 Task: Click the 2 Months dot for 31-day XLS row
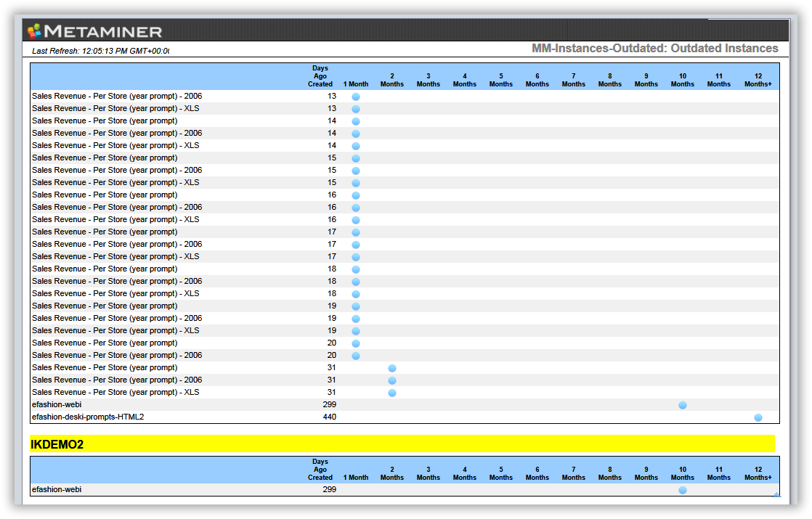click(x=392, y=393)
